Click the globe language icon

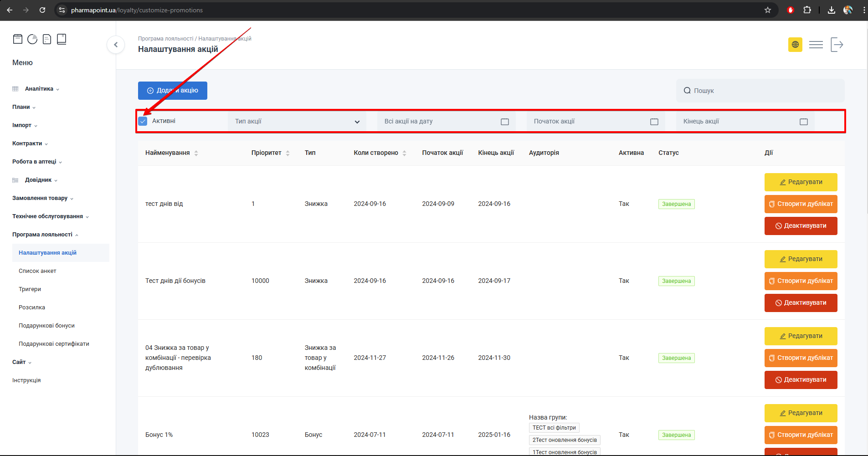(795, 45)
